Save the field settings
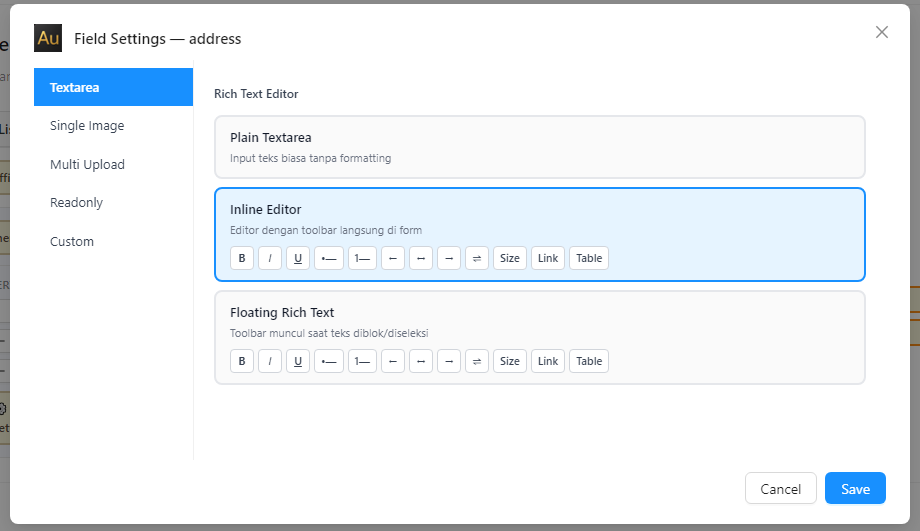The height and width of the screenshot is (531, 920). tap(855, 488)
